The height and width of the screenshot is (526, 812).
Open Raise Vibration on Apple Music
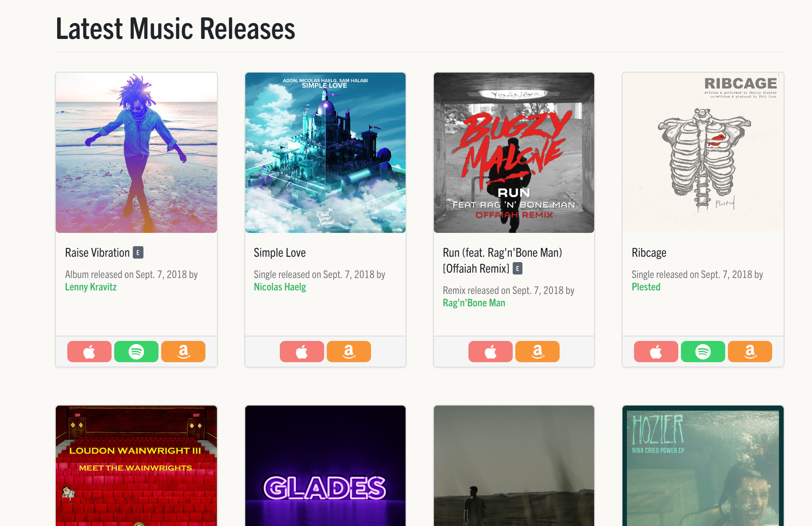tap(89, 352)
